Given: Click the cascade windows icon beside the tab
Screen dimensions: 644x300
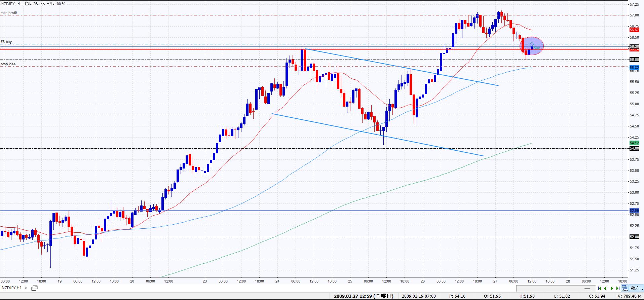Looking at the screenshot, I should click(x=34, y=288).
